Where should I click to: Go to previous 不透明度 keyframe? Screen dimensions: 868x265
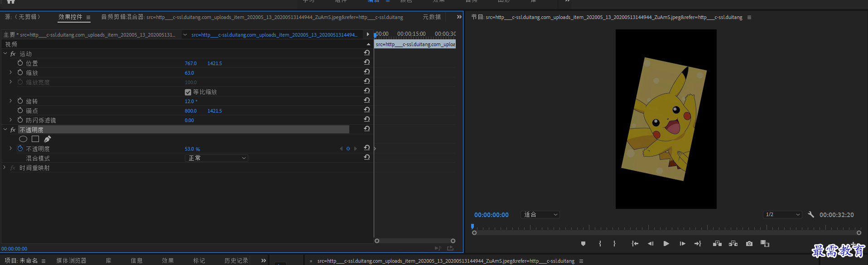(x=341, y=149)
